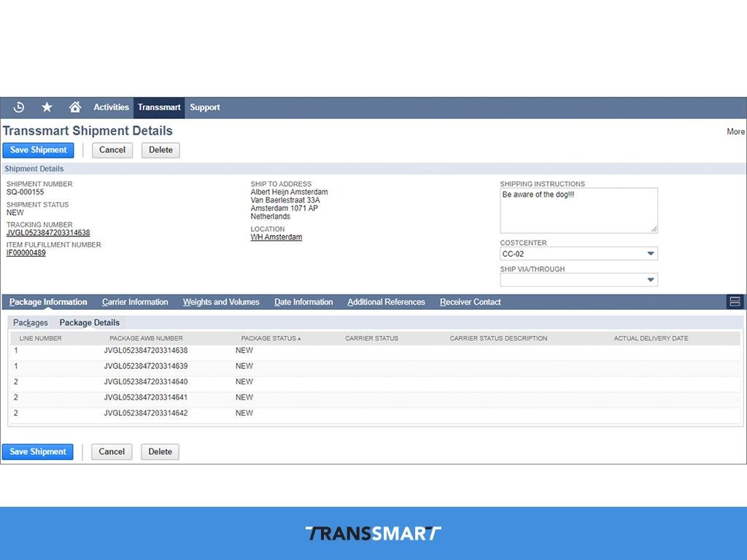This screenshot has height=560, width=747.
Task: Click shipment number SQ-000155
Action: coord(26,192)
